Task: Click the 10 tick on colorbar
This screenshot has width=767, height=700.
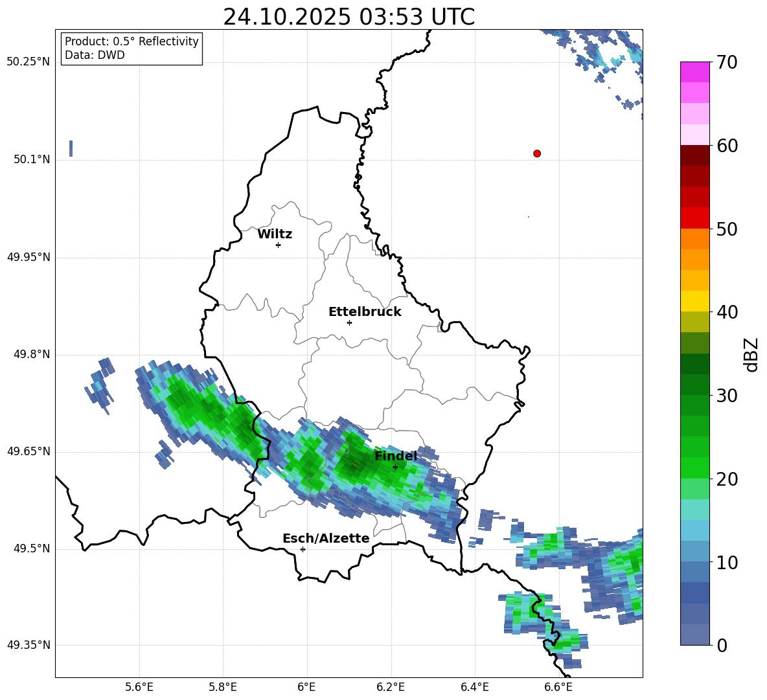Action: tap(726, 562)
